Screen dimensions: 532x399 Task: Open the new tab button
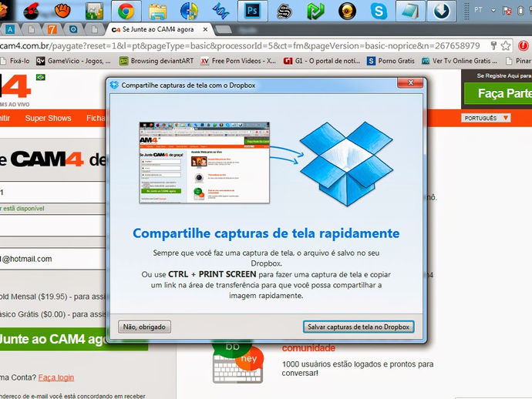point(224,30)
